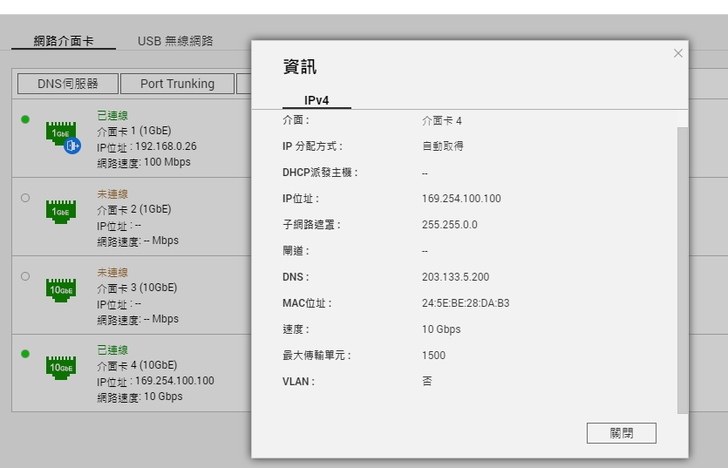Screen dimensions: 728x468
Task: Switch to the 網路介面卡 tab
Action: [64, 41]
